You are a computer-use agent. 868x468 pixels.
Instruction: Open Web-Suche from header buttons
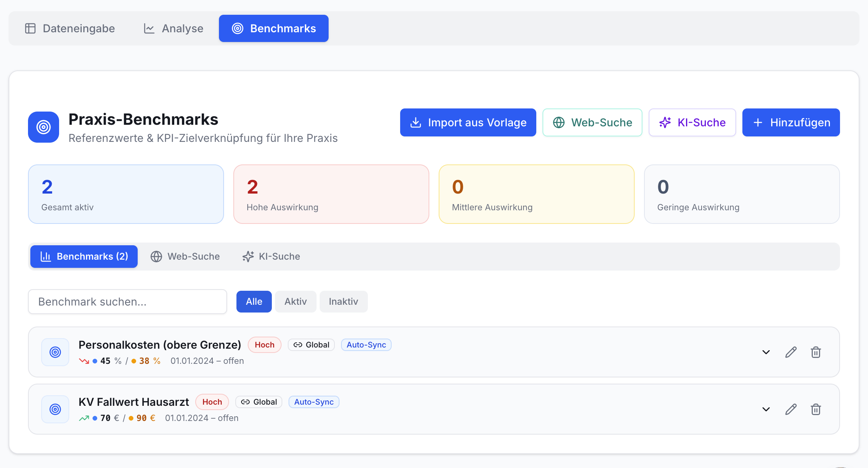[592, 122]
